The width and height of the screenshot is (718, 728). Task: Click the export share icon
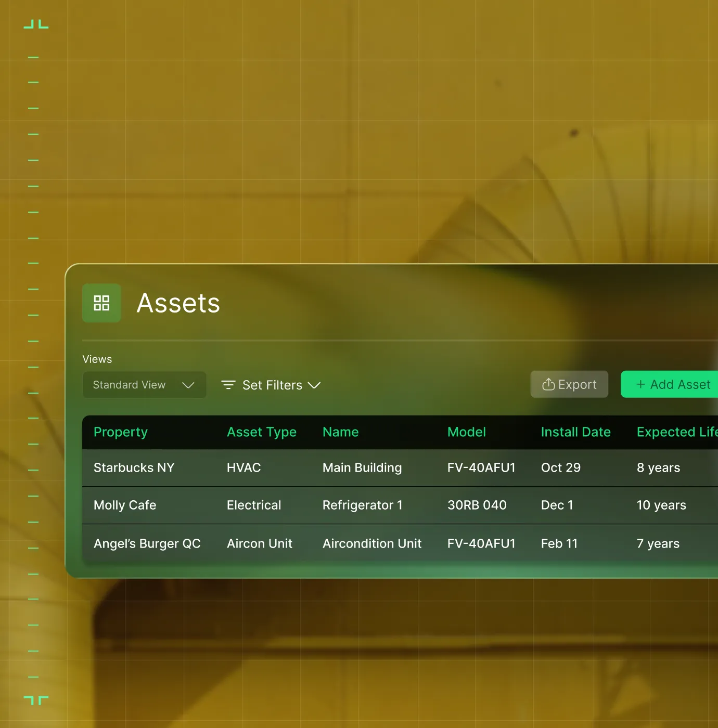coord(548,384)
